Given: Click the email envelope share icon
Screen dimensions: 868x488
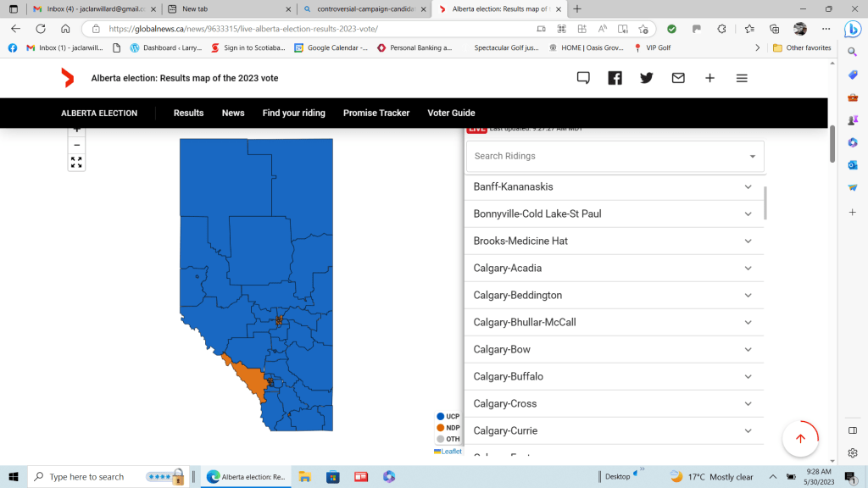Looking at the screenshot, I should (x=678, y=78).
